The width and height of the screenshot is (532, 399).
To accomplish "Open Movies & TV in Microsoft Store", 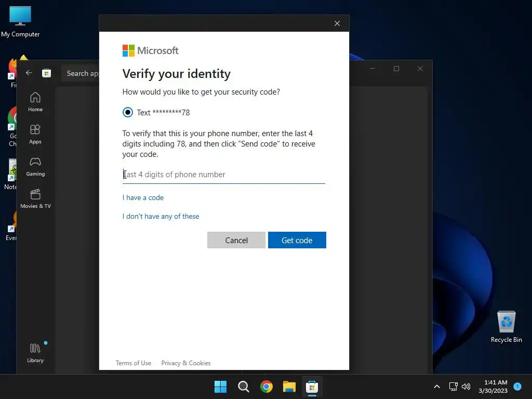I will pyautogui.click(x=35, y=198).
